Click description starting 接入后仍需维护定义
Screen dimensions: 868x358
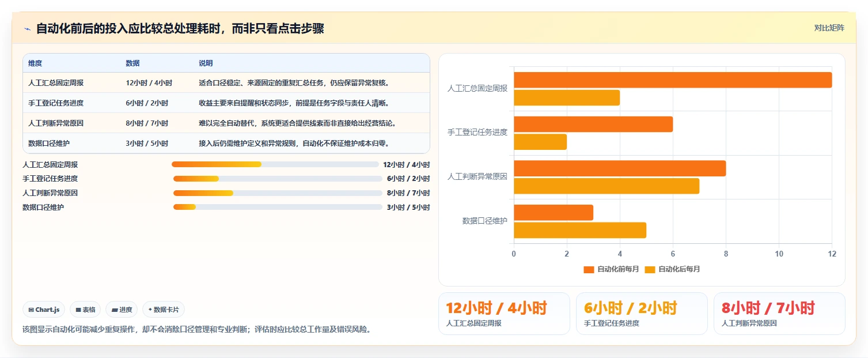point(295,144)
